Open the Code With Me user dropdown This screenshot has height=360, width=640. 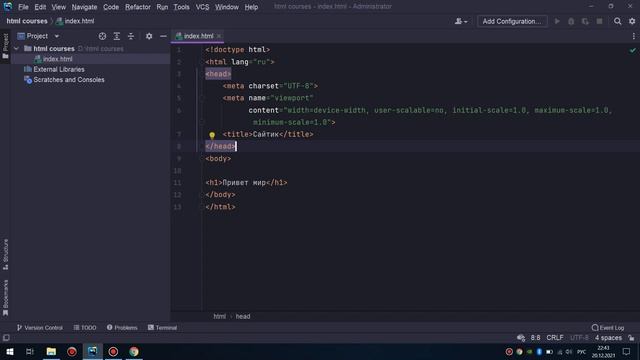pyautogui.click(x=461, y=21)
